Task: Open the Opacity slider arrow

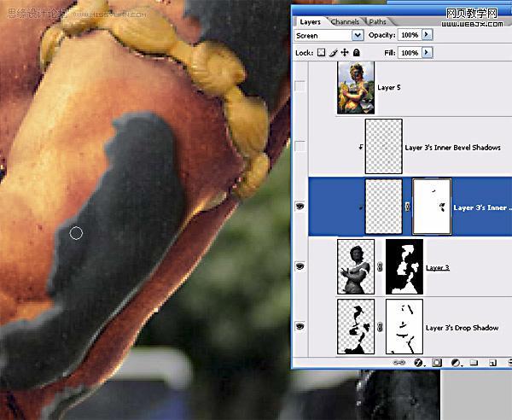Action: click(427, 36)
